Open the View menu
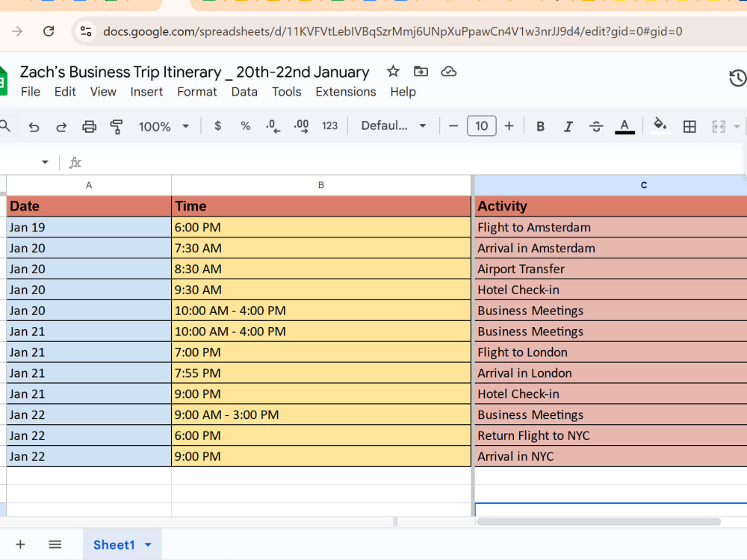Screen dimensions: 747x560 [103, 92]
